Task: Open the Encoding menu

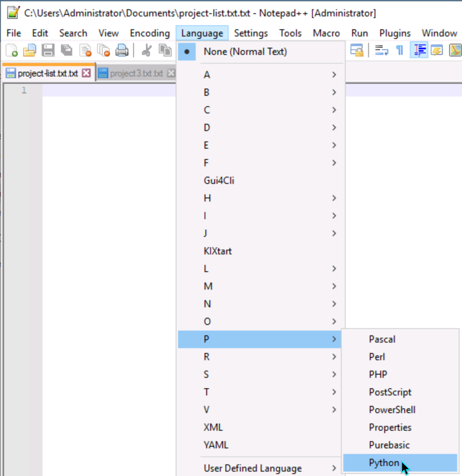Action: click(x=150, y=33)
